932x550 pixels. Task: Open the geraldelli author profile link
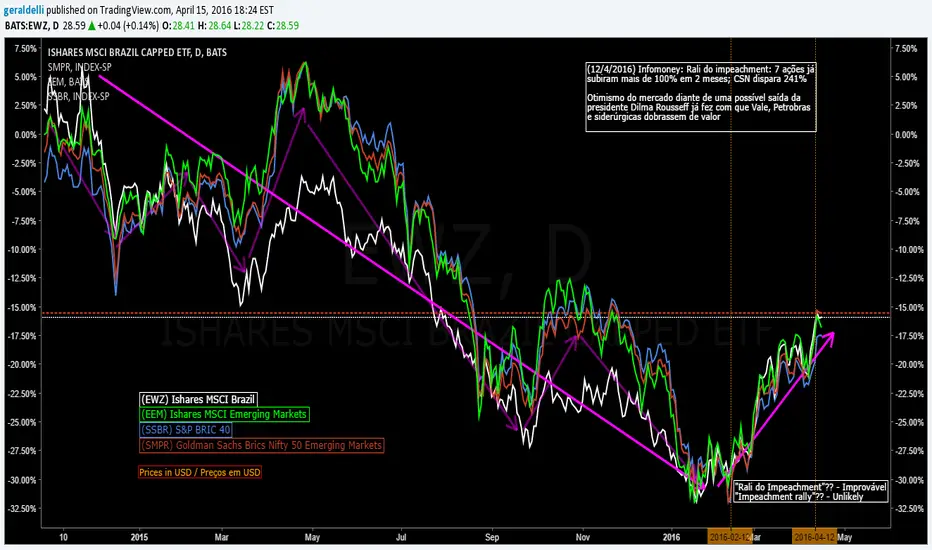point(24,10)
